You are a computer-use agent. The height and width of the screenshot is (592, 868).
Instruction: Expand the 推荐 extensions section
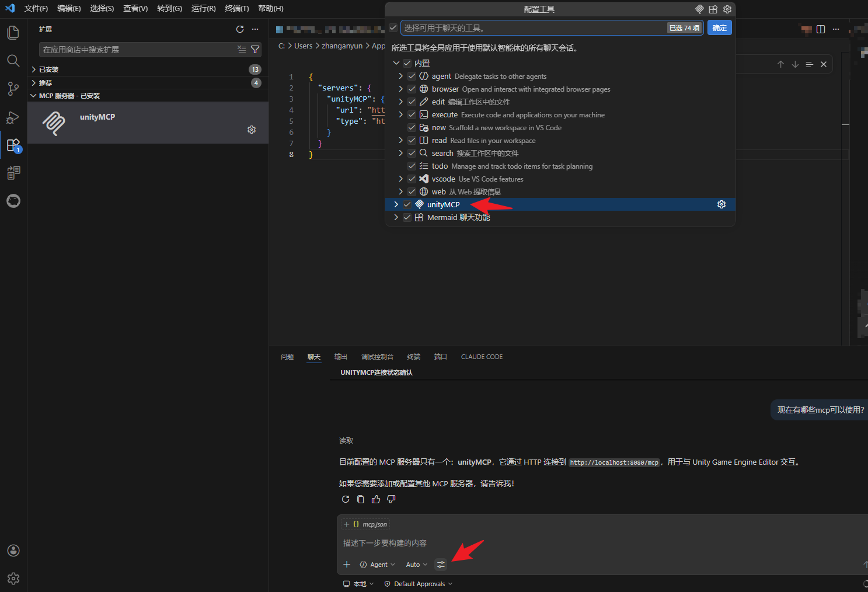[x=148, y=83]
